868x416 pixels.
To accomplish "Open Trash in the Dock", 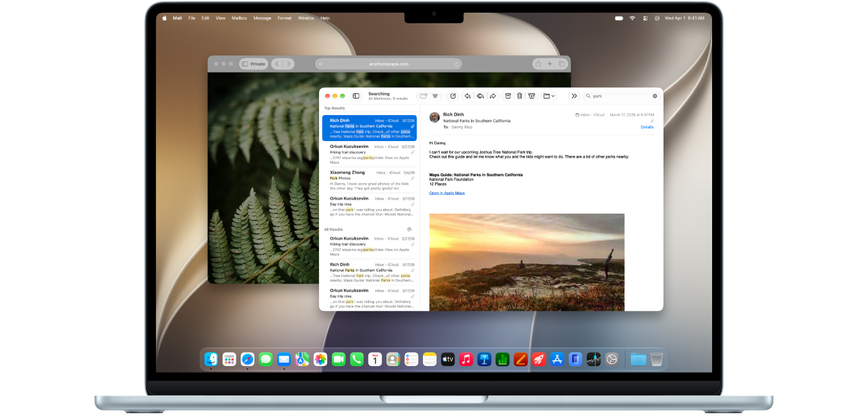I will click(656, 359).
